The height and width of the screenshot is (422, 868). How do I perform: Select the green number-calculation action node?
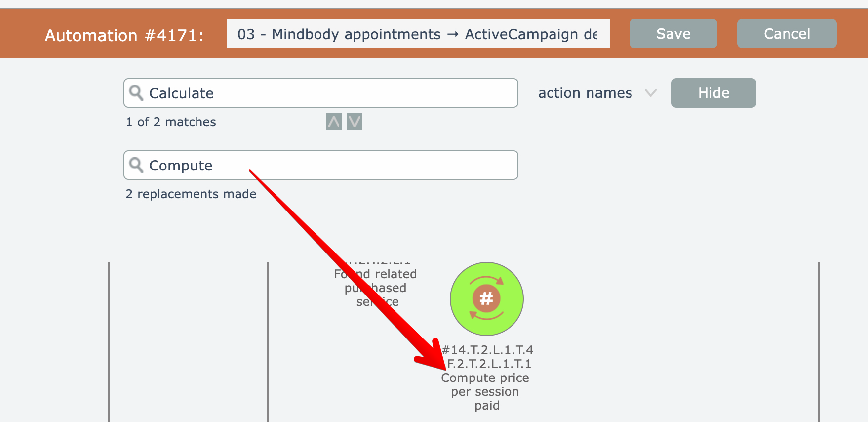(x=486, y=299)
